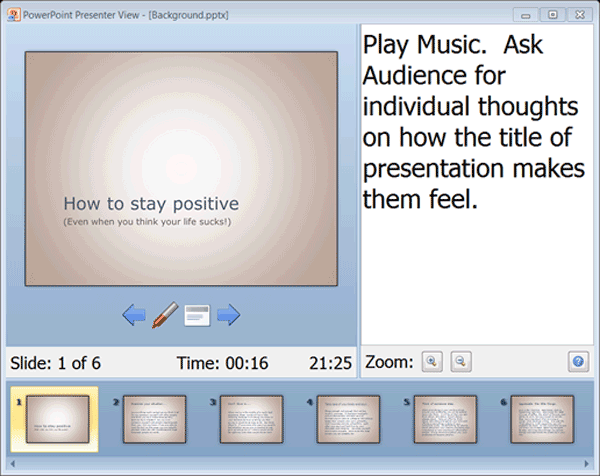The height and width of the screenshot is (476, 600).
Task: Open the pen and highlighter tool
Action: tap(165, 315)
